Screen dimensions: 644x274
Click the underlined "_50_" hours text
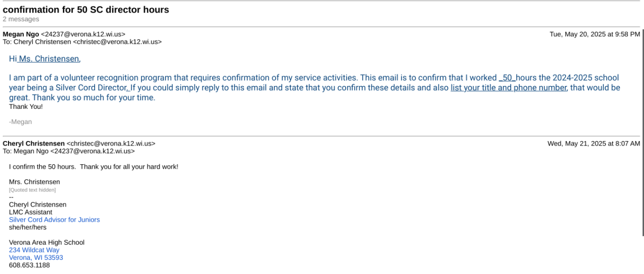coord(507,78)
